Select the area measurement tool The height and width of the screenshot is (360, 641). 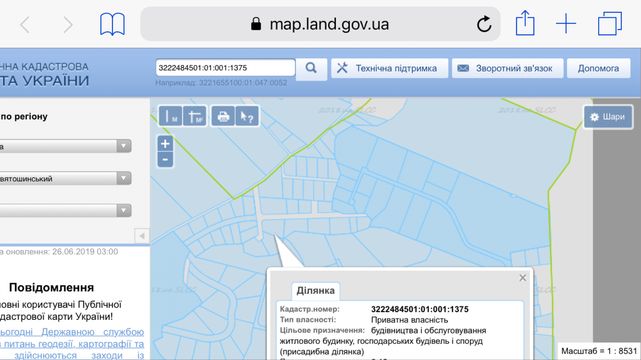195,116
